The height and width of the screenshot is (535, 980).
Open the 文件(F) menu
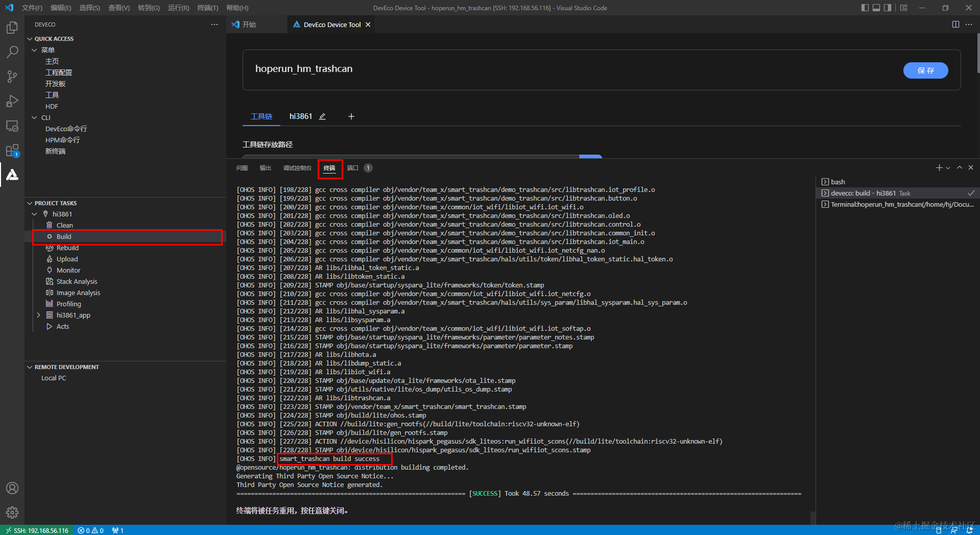tap(32, 8)
